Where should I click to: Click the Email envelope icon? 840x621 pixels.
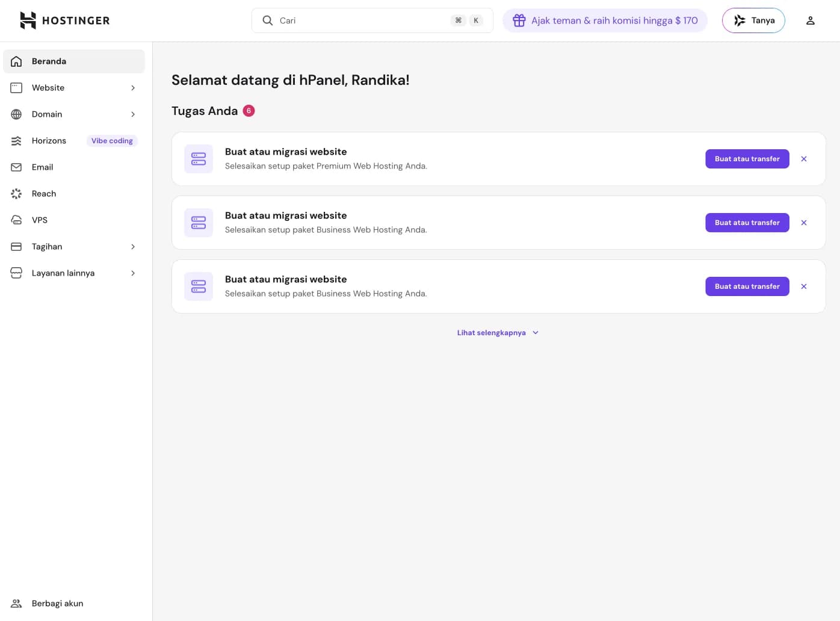[x=16, y=167]
